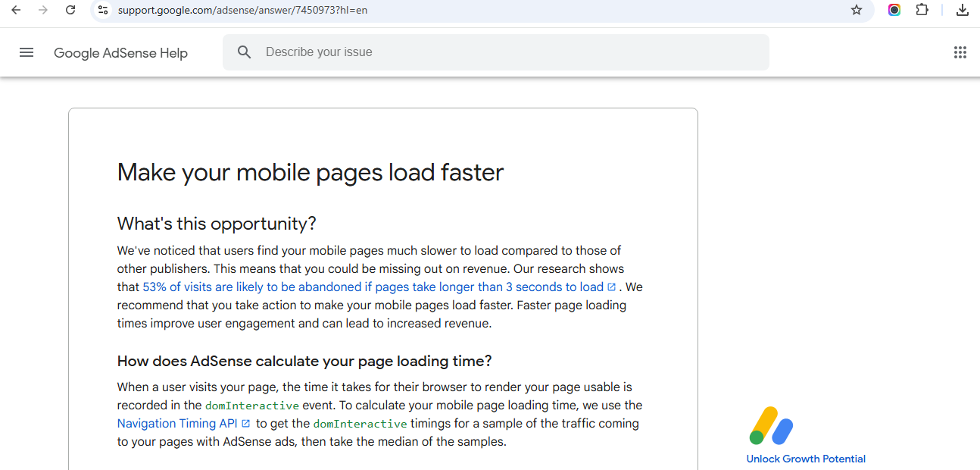The width and height of the screenshot is (980, 470).
Task: Click the AdSense logo image
Action: click(771, 426)
